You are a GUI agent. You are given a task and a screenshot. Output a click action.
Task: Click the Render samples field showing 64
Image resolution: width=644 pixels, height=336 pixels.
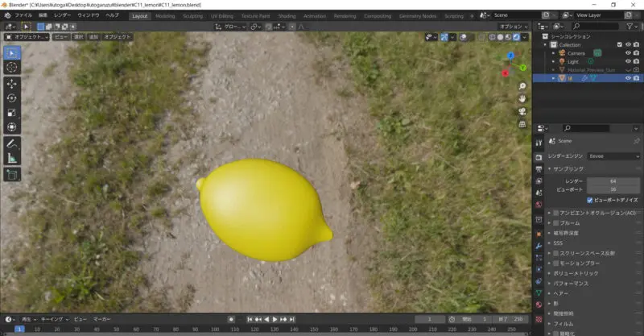click(x=613, y=181)
